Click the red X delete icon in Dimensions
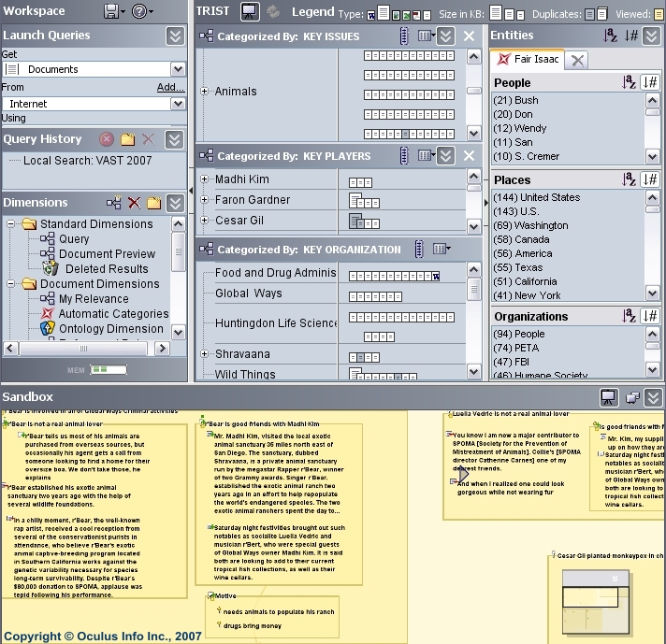 (134, 203)
